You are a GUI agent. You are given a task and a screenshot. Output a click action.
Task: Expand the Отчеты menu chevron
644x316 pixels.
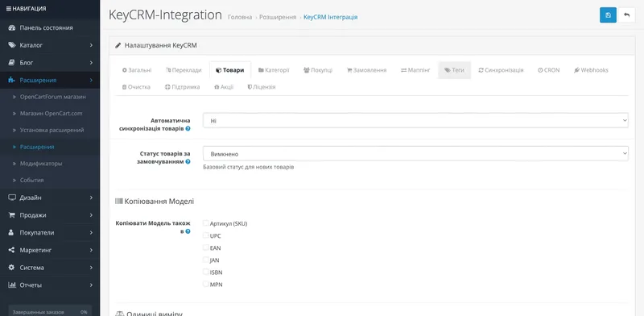point(91,285)
